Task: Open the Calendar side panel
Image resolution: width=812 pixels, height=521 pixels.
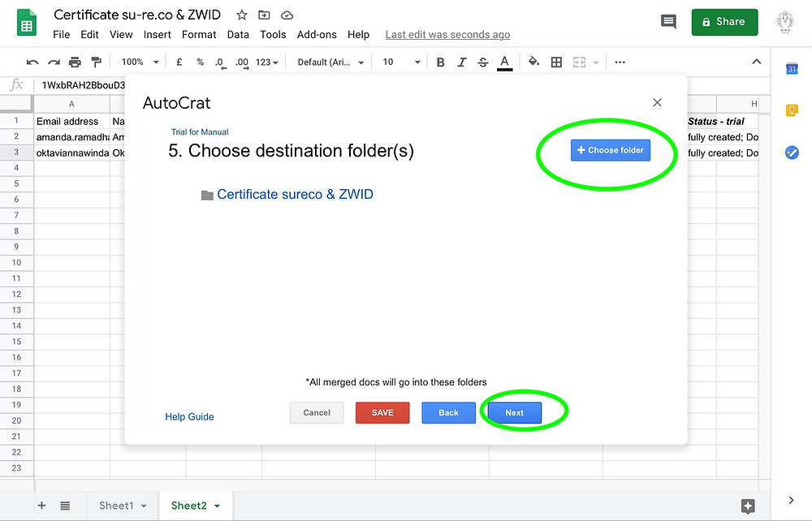Action: tap(792, 68)
